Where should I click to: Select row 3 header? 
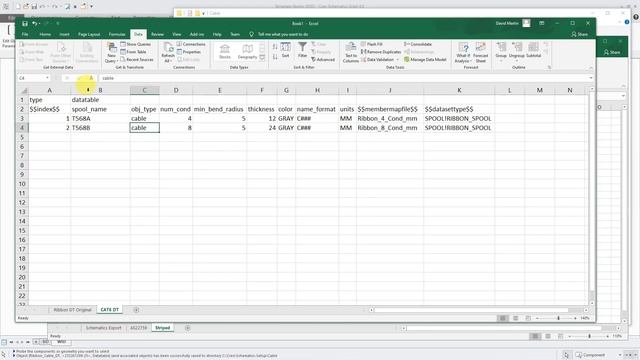[x=22, y=118]
